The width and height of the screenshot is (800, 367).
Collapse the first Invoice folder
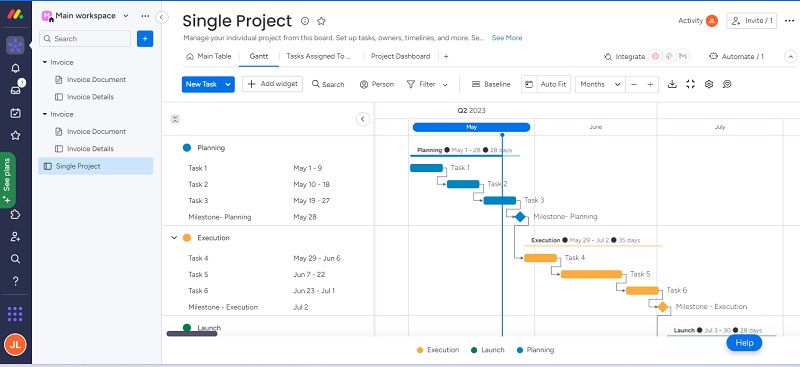click(x=45, y=62)
